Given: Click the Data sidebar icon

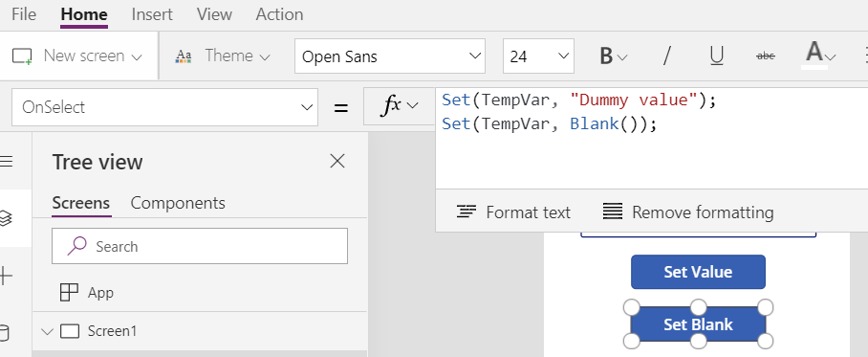Looking at the screenshot, I should (4, 333).
